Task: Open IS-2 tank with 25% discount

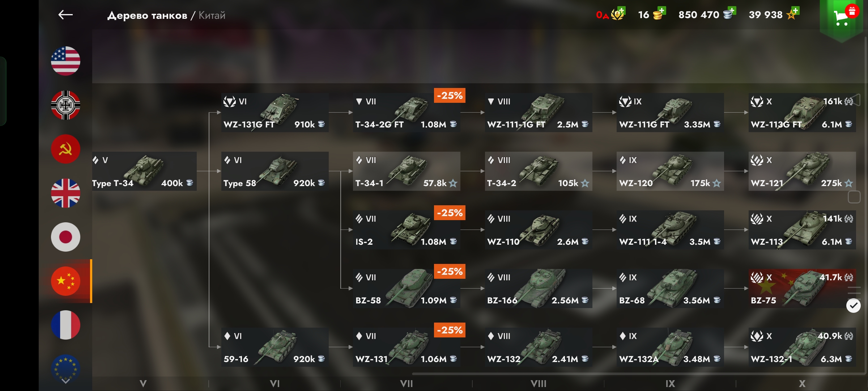Action: 407,230
